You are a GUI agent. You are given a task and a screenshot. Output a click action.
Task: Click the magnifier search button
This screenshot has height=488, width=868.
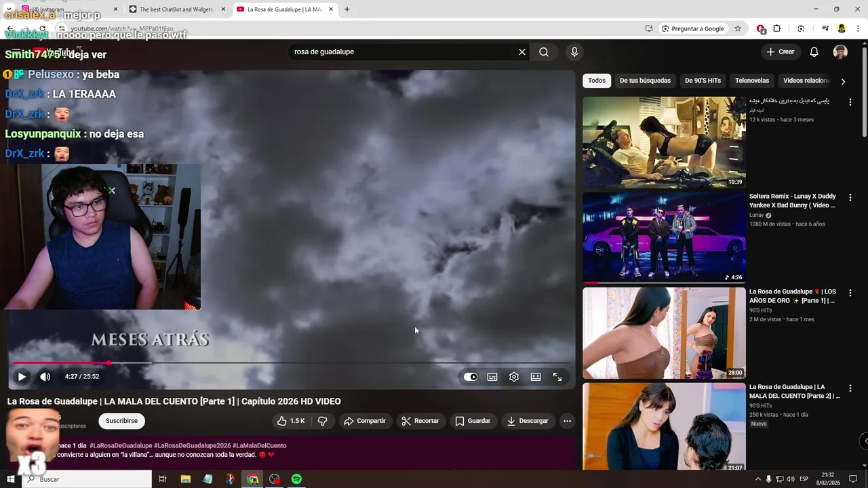click(x=544, y=52)
